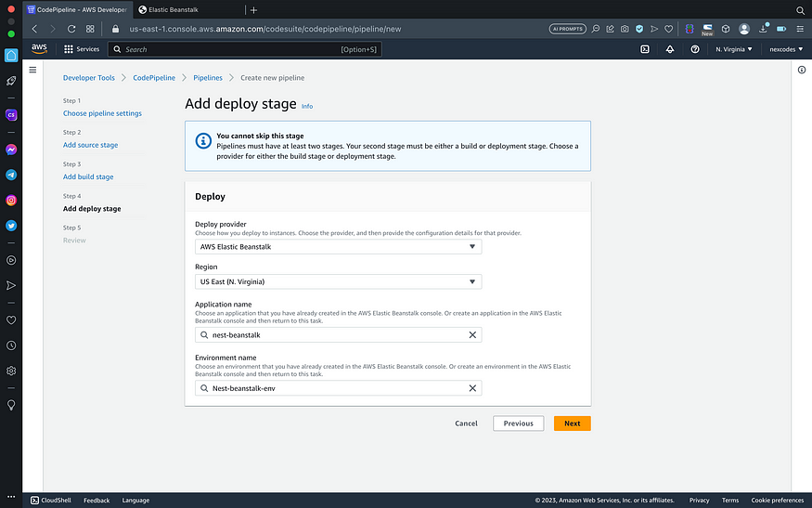Expand the Region dropdown
The height and width of the screenshot is (508, 812).
(338, 281)
